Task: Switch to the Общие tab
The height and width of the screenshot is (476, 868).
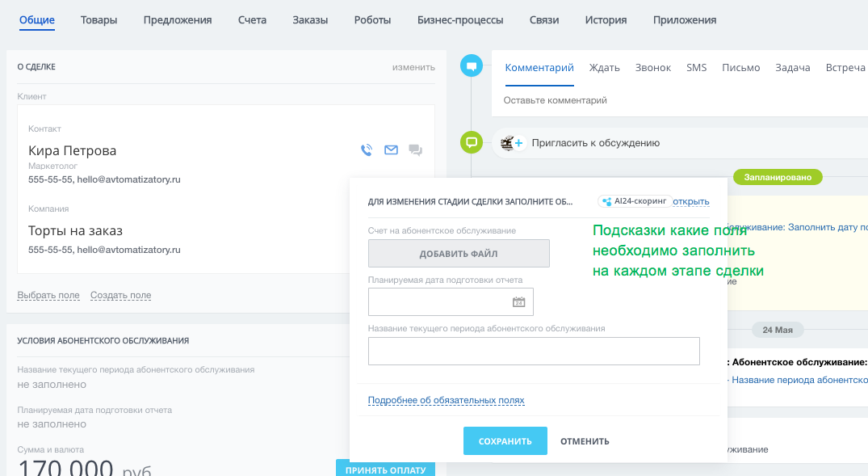Action: point(37,20)
